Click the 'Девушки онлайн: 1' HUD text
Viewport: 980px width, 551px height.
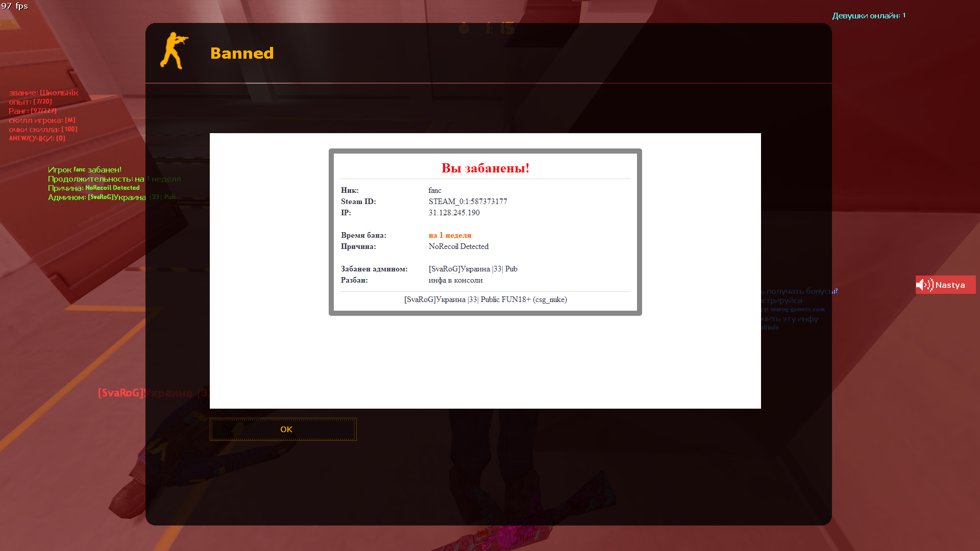point(869,16)
